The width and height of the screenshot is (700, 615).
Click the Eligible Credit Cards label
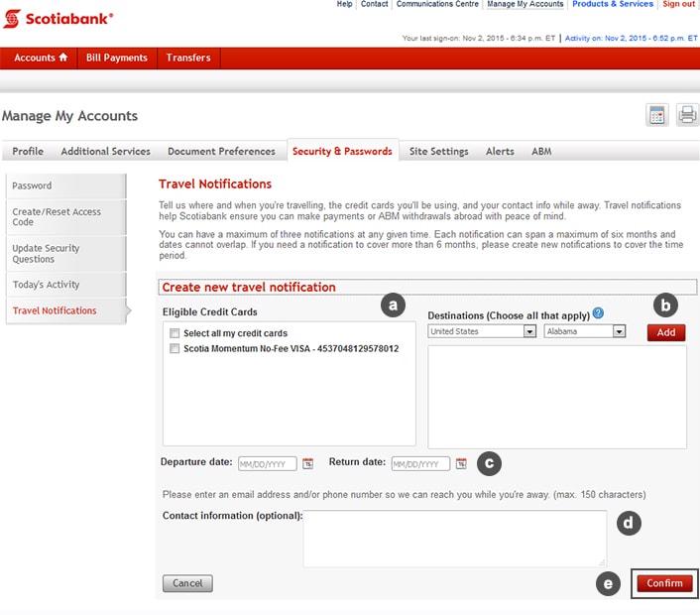tap(210, 311)
